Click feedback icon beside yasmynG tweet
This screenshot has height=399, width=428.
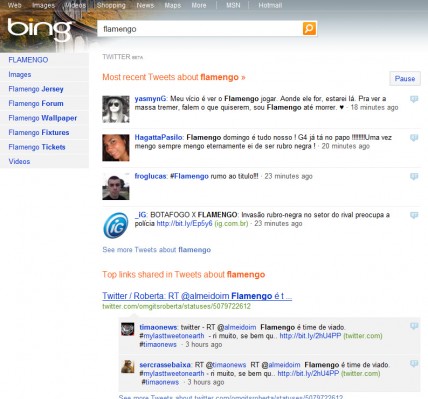414,99
